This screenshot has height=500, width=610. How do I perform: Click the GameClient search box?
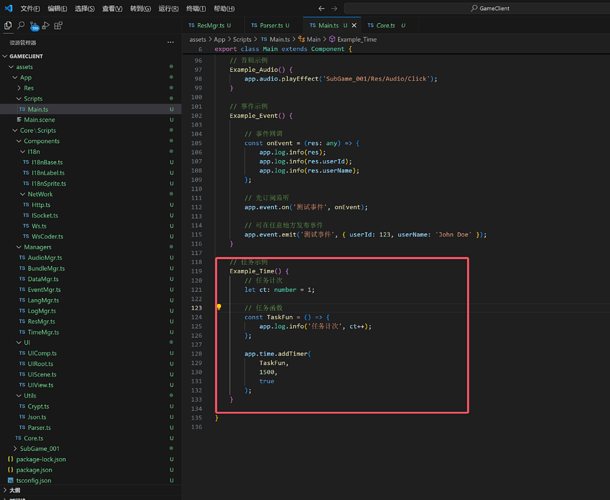[477, 8]
